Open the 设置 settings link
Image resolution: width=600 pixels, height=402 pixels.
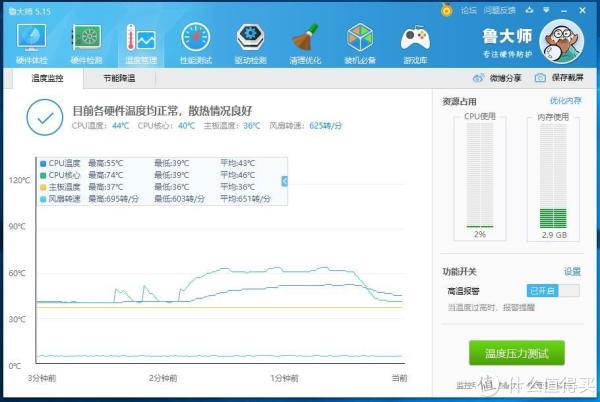(572, 272)
